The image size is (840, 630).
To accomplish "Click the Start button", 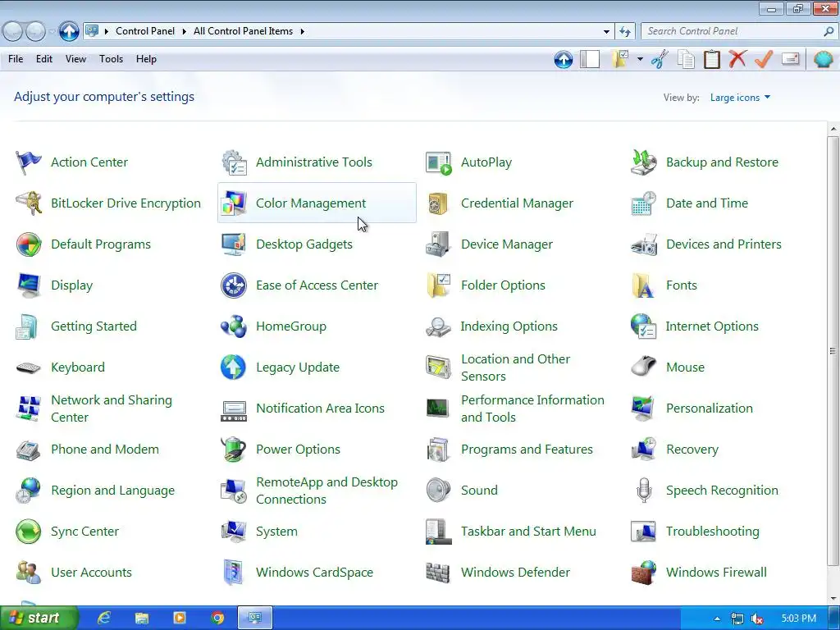I will [39, 619].
